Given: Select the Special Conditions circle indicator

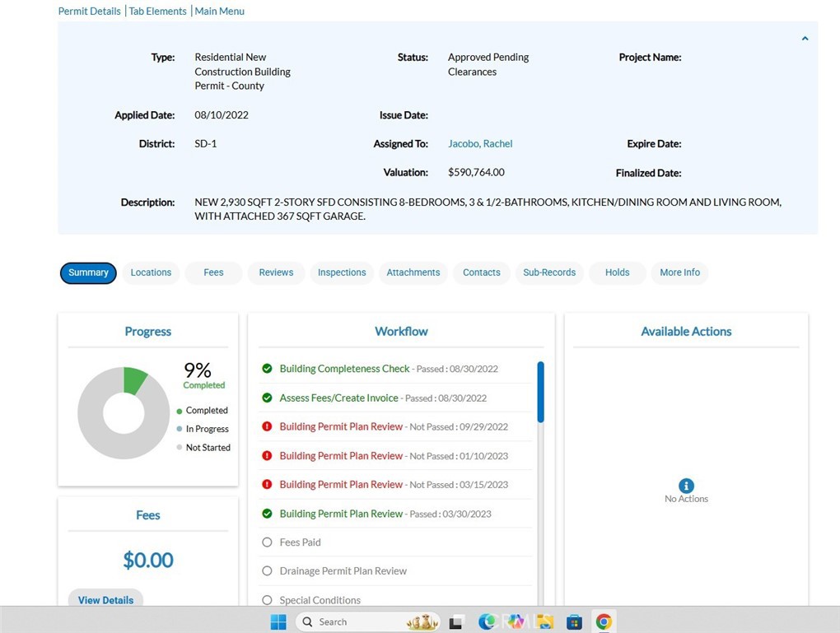Looking at the screenshot, I should click(x=267, y=600).
